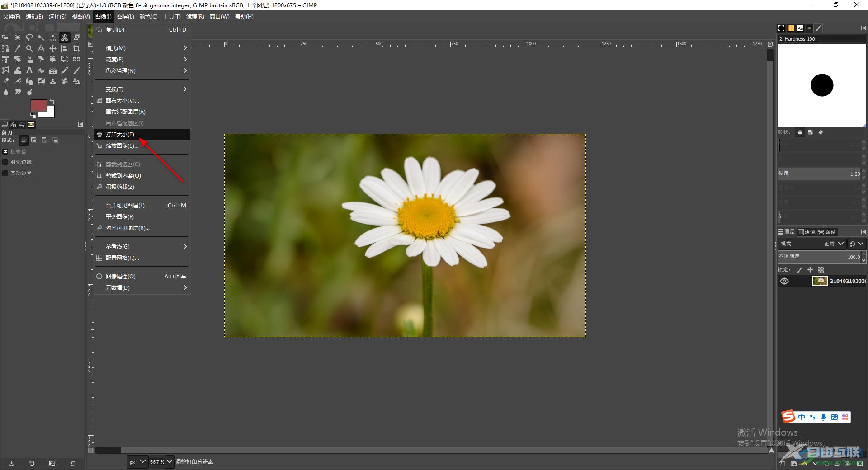Enable the 羽化边缘 feather edges checkbox

pyautogui.click(x=5, y=162)
